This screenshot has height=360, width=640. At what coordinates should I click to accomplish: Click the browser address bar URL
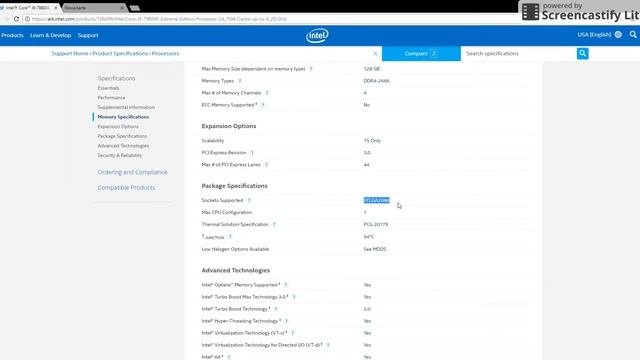[159, 19]
